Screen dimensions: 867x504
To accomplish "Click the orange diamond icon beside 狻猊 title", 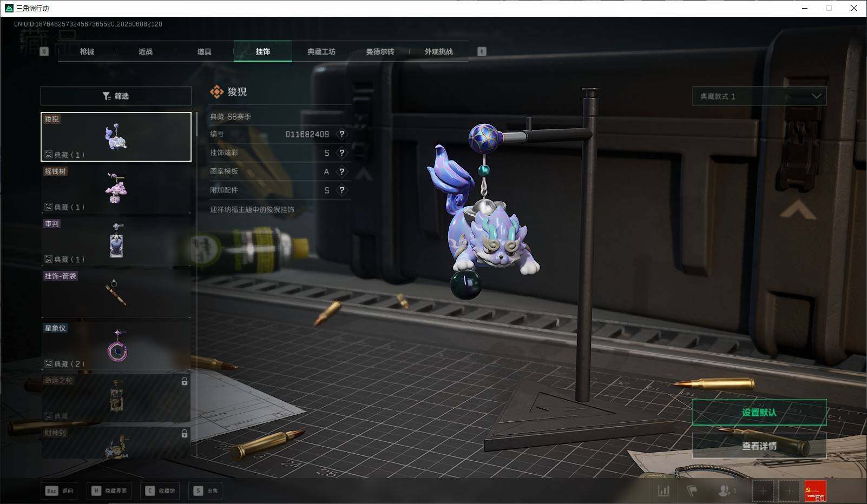I will 216,92.
